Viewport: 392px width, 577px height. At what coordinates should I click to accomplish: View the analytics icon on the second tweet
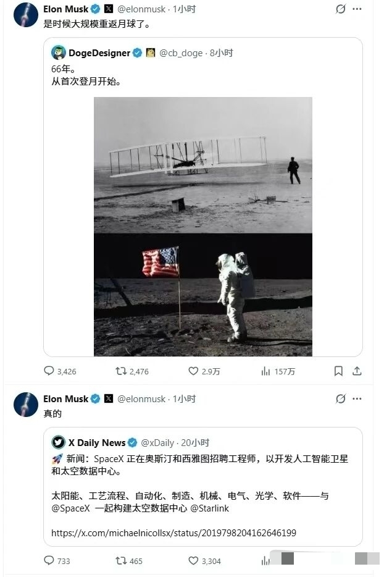click(x=265, y=561)
